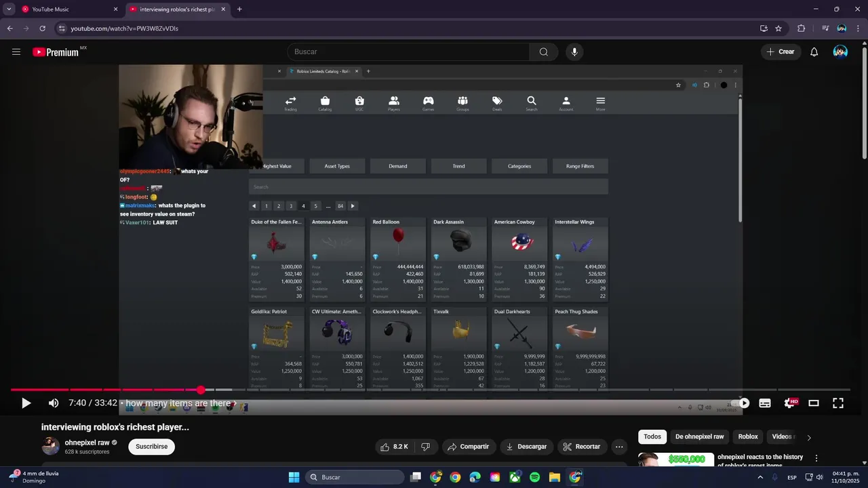Open Windows Start menu
The width and height of the screenshot is (868, 488).
(x=294, y=477)
